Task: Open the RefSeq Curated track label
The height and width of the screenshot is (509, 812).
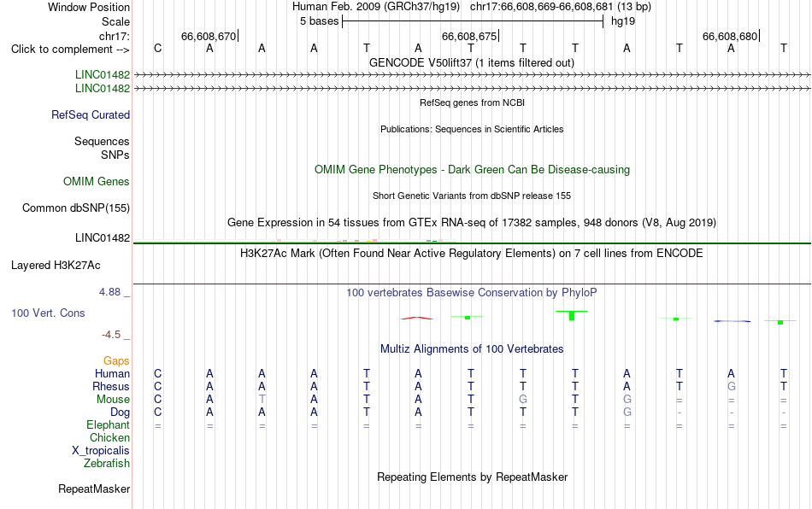Action: tap(91, 114)
